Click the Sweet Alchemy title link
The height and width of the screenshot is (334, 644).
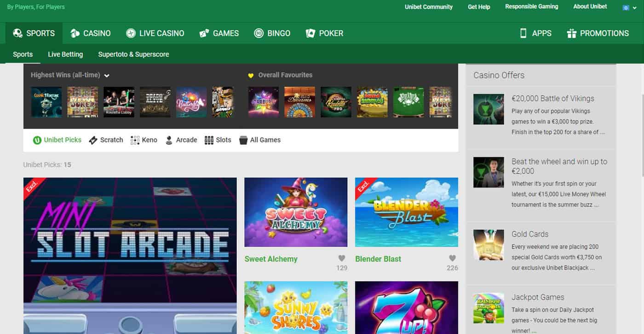click(x=271, y=259)
